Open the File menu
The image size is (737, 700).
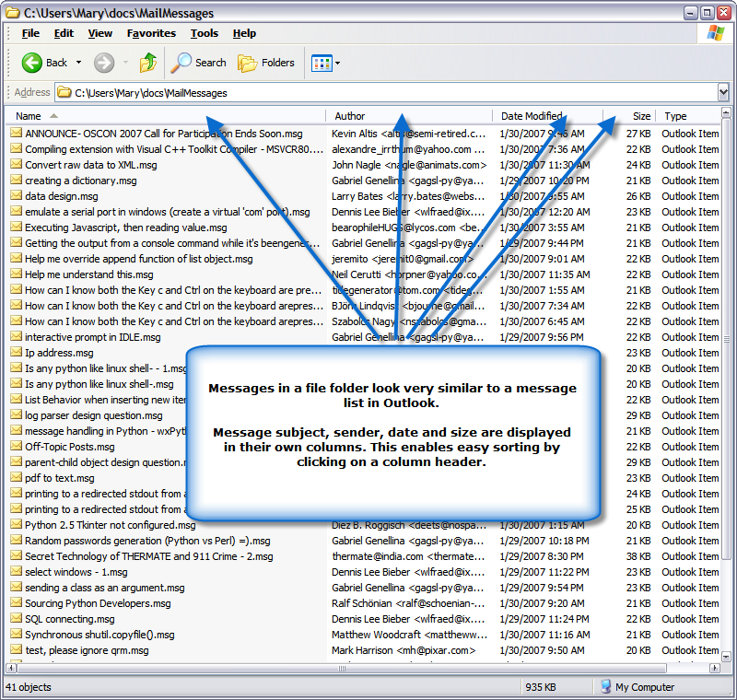coord(30,33)
